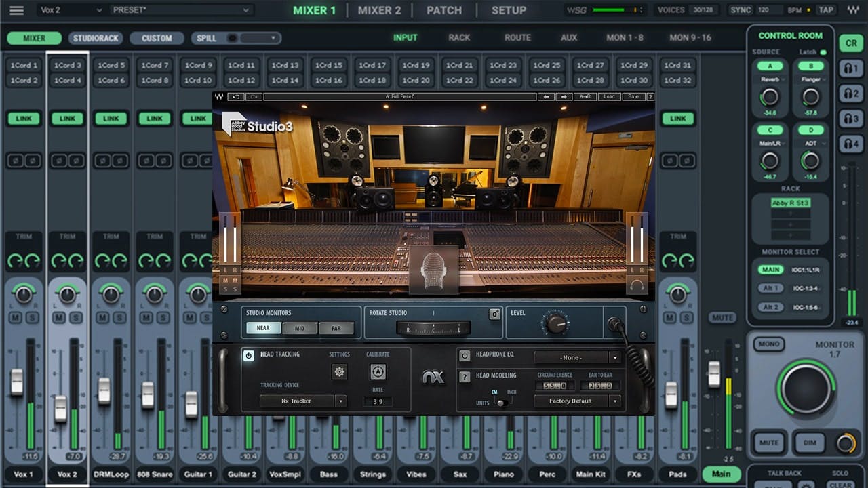The image size is (868, 488).
Task: Expand the Headphone EQ None dropdown
Action: (x=577, y=357)
